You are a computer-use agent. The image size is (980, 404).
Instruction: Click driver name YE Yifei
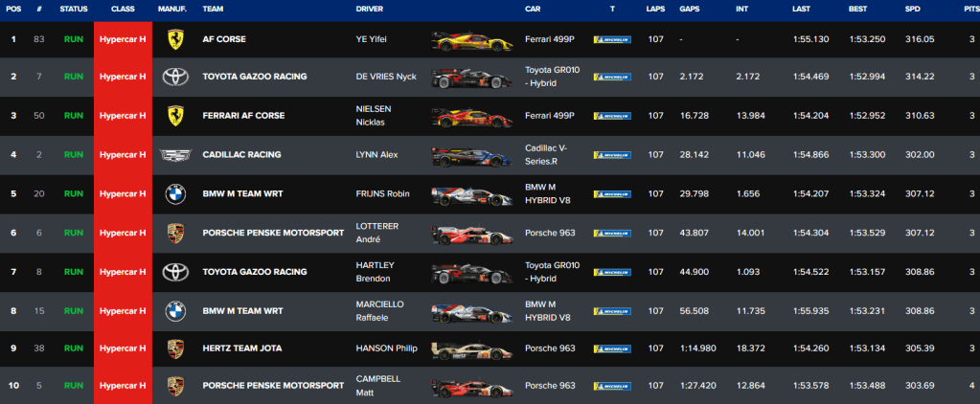click(x=372, y=39)
